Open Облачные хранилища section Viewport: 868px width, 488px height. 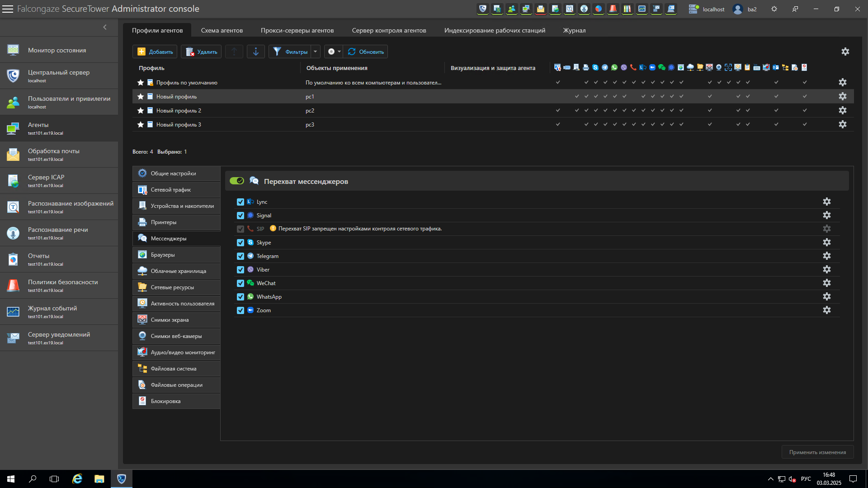(x=176, y=271)
